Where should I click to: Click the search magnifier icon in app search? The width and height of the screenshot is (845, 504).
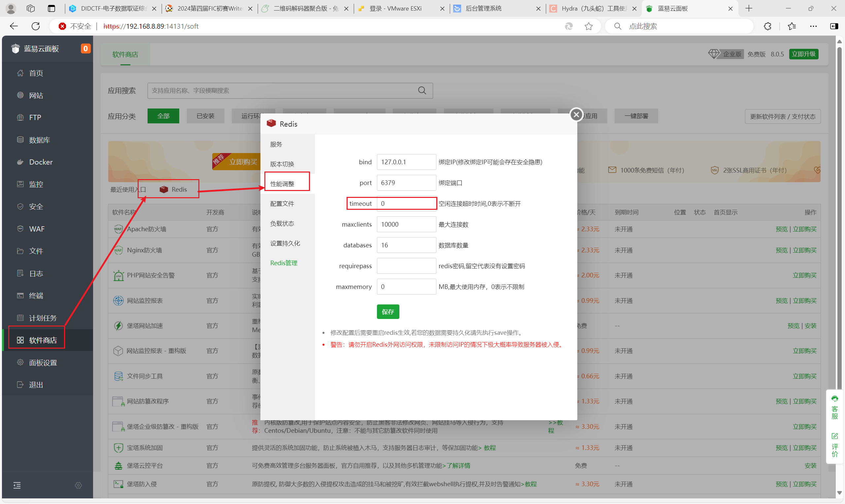422,90
